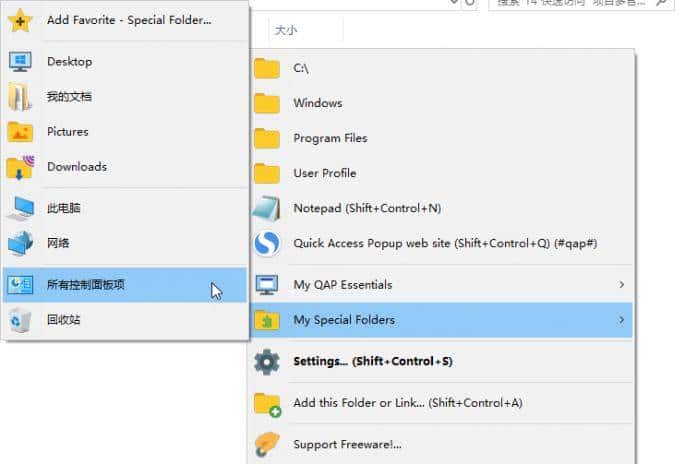The image size is (685, 464).
Task: Select the Windows folder menu item
Action: tap(317, 103)
